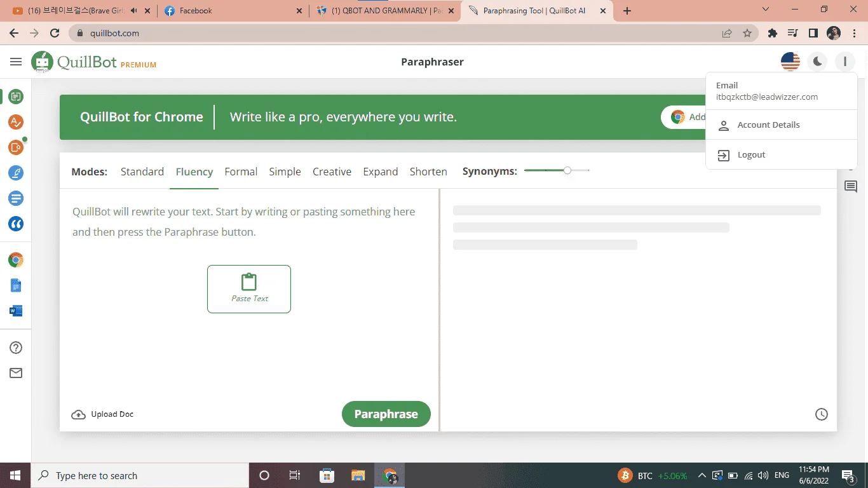Open the Google Docs extension sidebar icon
The height and width of the screenshot is (488, 868).
pos(16,285)
